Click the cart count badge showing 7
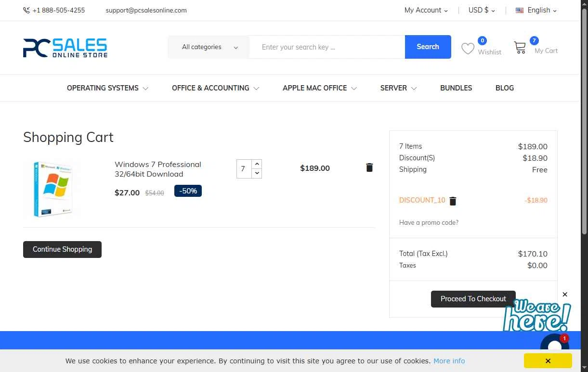The height and width of the screenshot is (372, 588). [534, 40]
